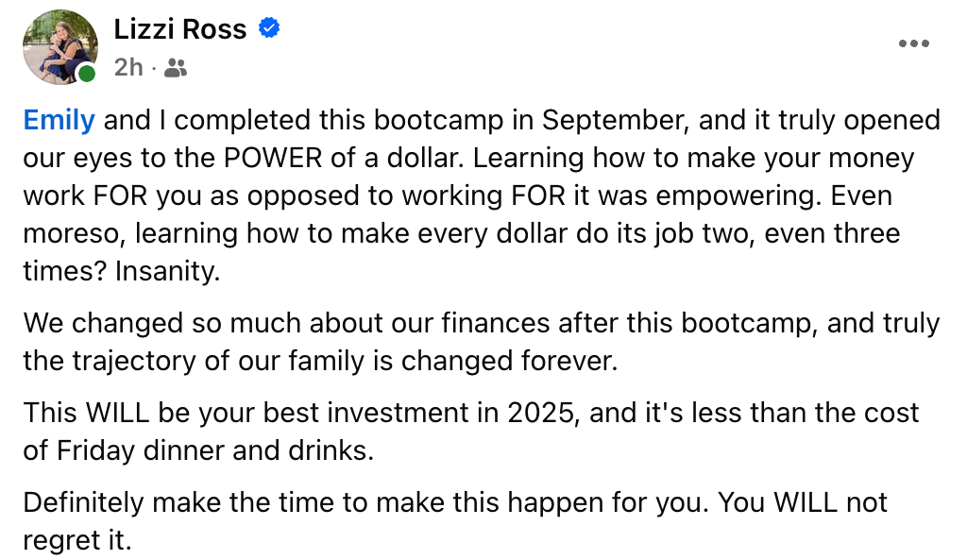Click the green online status dot

tap(87, 74)
